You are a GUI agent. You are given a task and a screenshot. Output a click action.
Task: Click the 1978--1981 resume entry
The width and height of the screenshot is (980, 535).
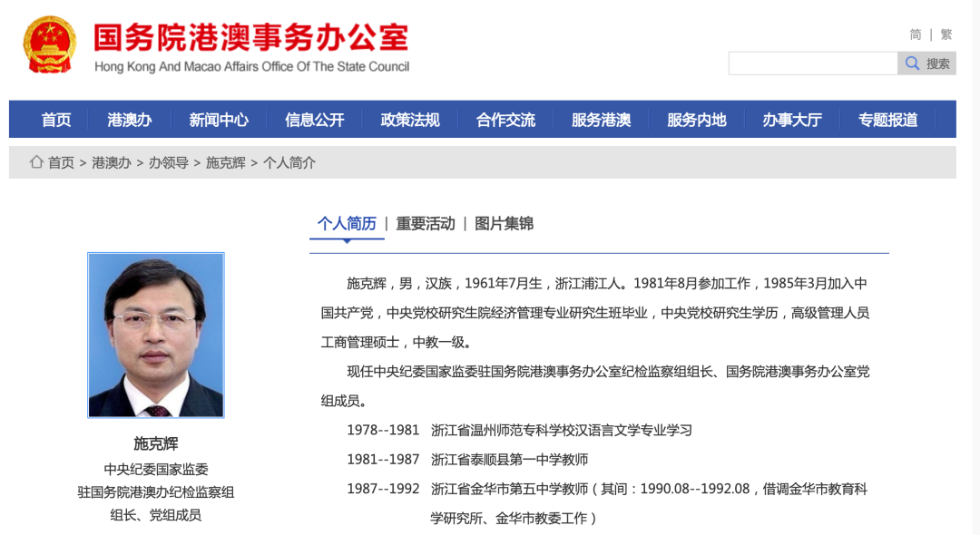(519, 430)
